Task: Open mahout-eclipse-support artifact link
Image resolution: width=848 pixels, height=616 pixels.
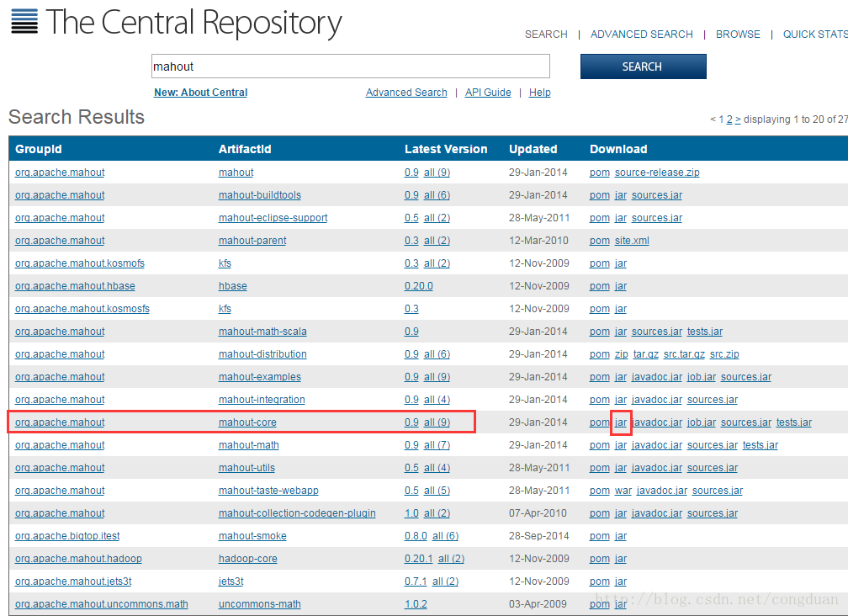Action: point(273,218)
